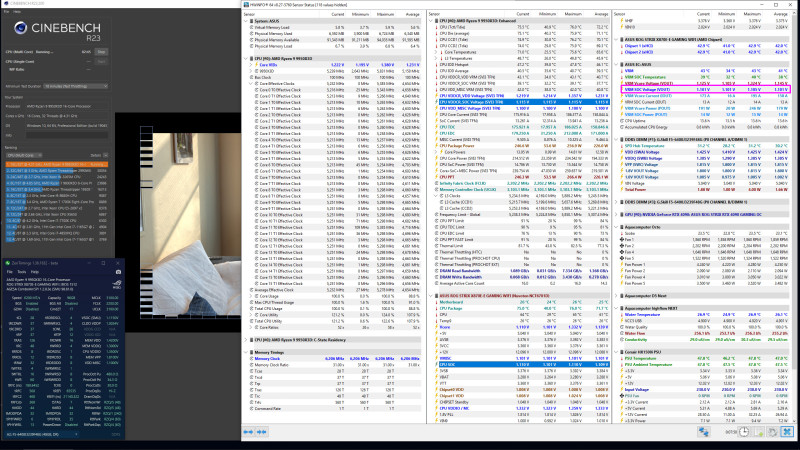Maximize the HWiNFO Sensor Status window
Image resolution: width=800 pixels, height=450 pixels.
coord(776,5)
